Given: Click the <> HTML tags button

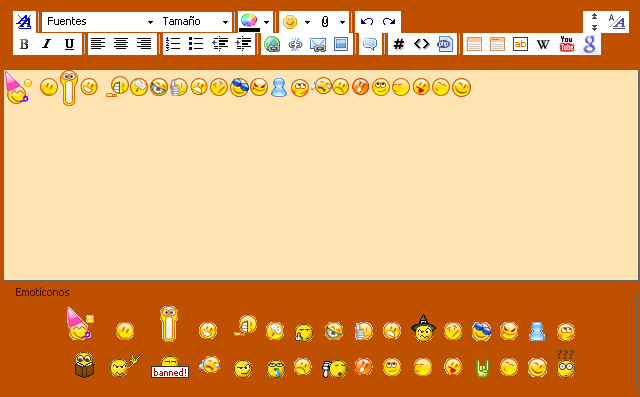Looking at the screenshot, I should pyautogui.click(x=422, y=44).
